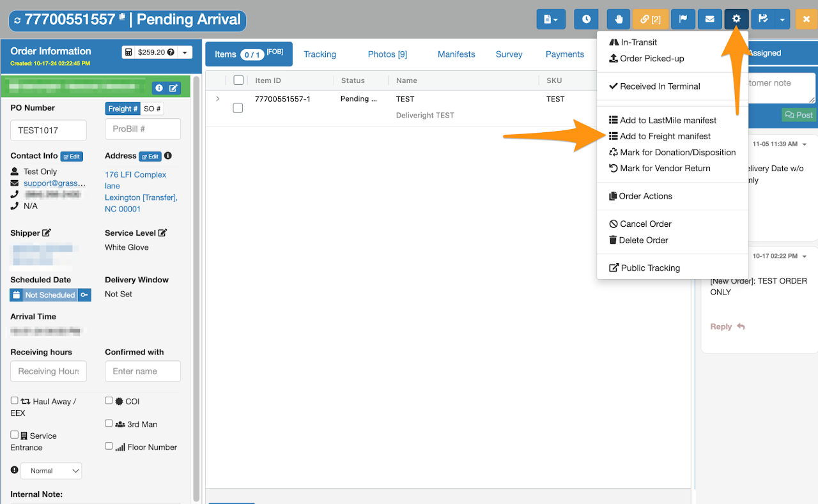
Task: Open the Photos [9] tab
Action: tap(387, 54)
